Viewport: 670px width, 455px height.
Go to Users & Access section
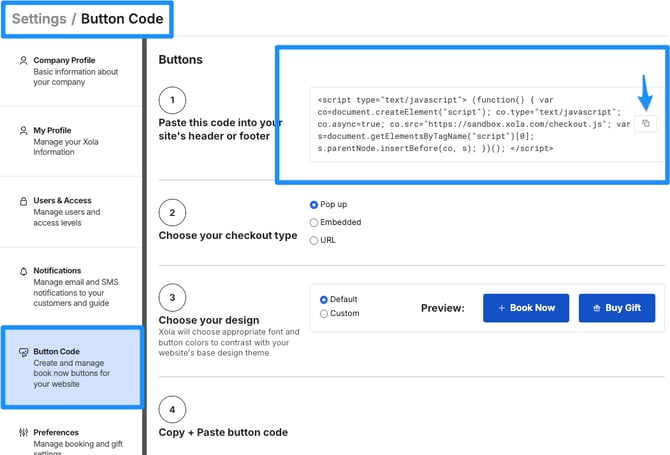pyautogui.click(x=71, y=211)
